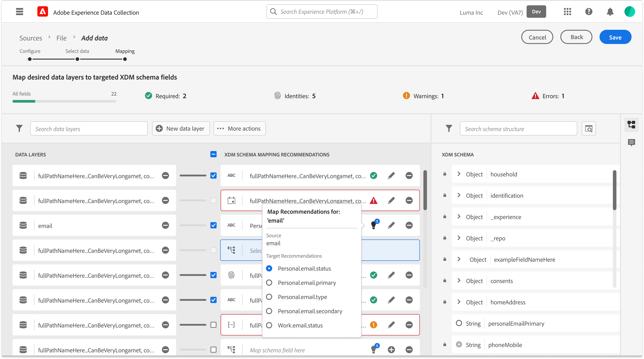The height and width of the screenshot is (359, 644).
Task: Click the New data layer button
Action: (x=181, y=128)
